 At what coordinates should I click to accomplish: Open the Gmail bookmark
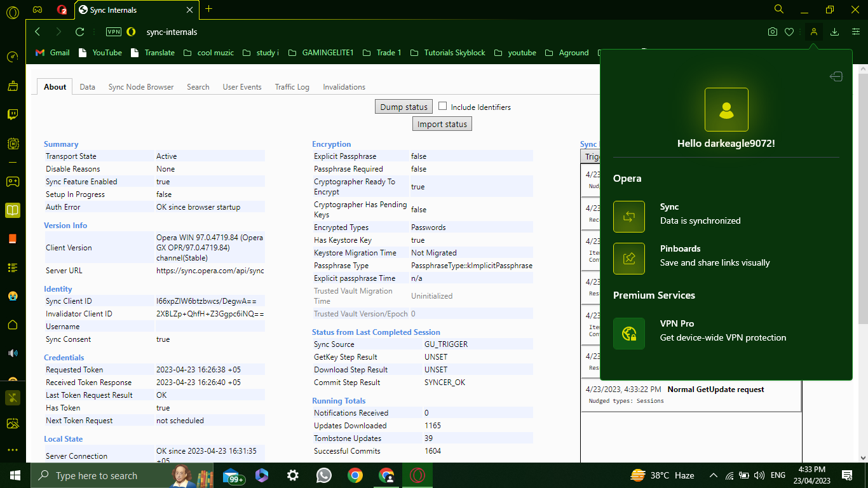point(53,53)
